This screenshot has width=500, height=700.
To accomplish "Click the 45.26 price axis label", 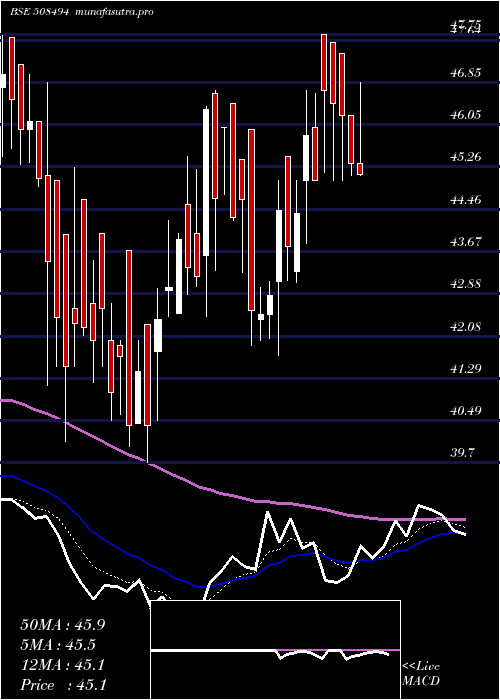I will point(466,157).
